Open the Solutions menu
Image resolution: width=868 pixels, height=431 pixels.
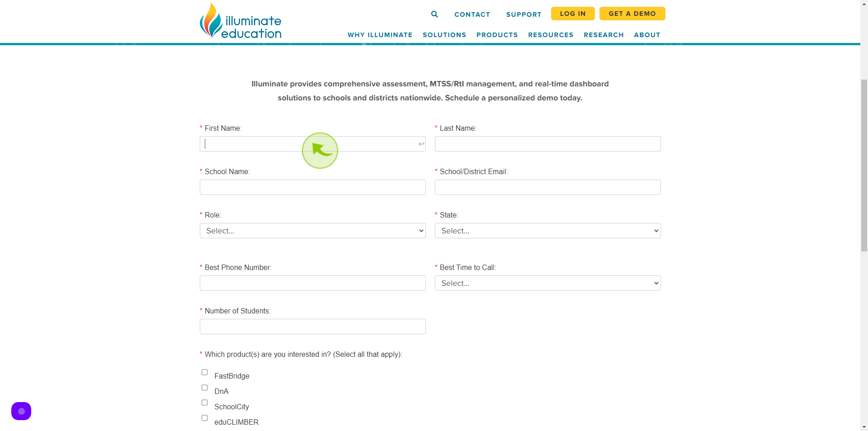point(444,35)
